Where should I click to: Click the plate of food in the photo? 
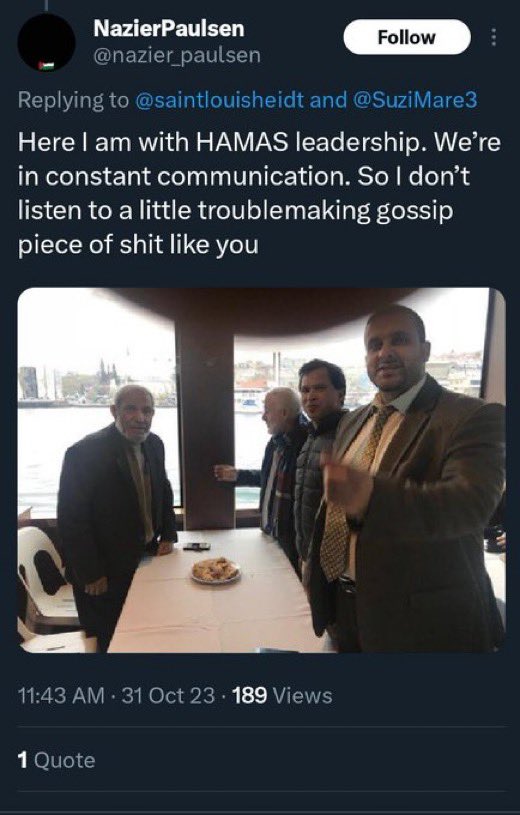(215, 570)
